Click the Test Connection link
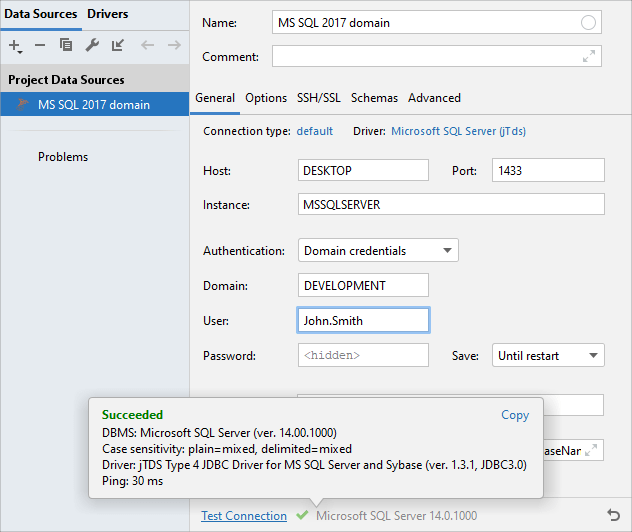This screenshot has height=532, width=632. coord(243,516)
